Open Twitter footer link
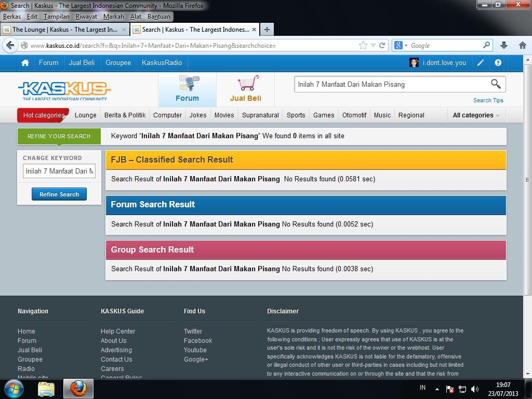The image size is (532, 399). (x=193, y=331)
